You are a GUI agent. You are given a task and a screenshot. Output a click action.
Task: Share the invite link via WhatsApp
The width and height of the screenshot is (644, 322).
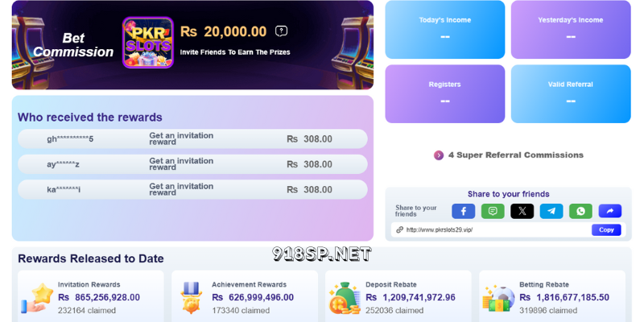click(580, 211)
